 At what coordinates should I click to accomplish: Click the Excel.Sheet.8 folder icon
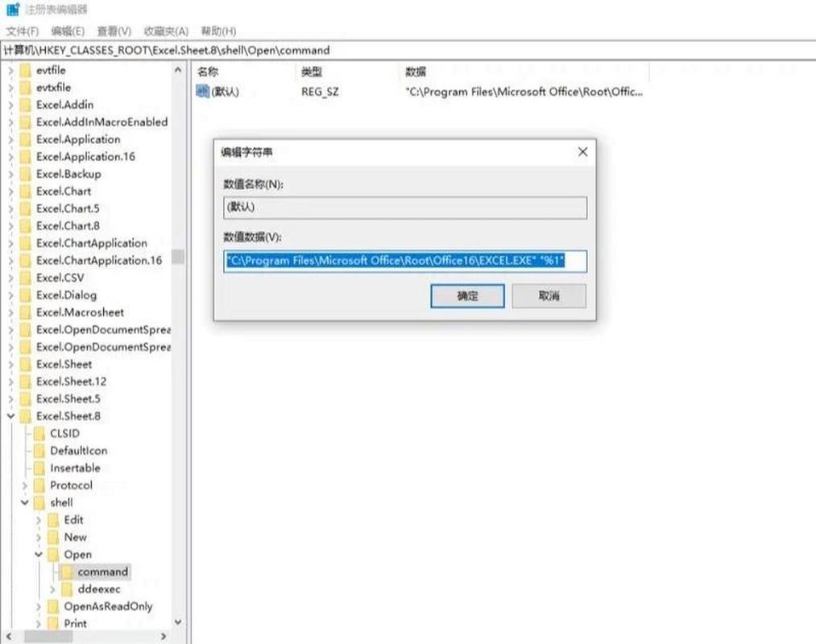tap(26, 416)
